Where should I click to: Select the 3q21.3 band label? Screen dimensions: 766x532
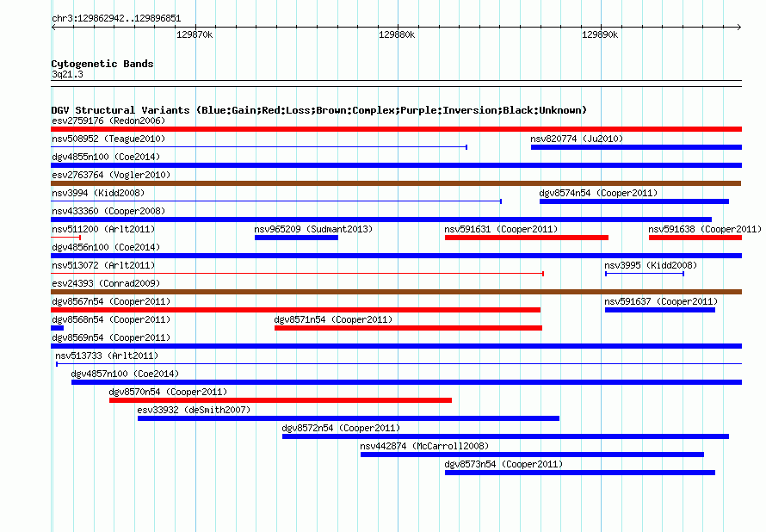(67, 74)
